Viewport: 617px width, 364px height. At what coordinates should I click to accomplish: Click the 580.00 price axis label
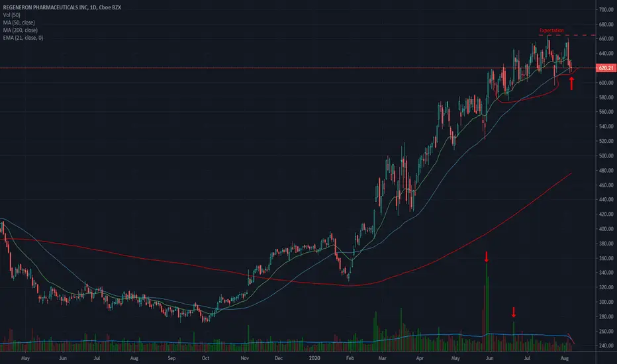pos(606,97)
